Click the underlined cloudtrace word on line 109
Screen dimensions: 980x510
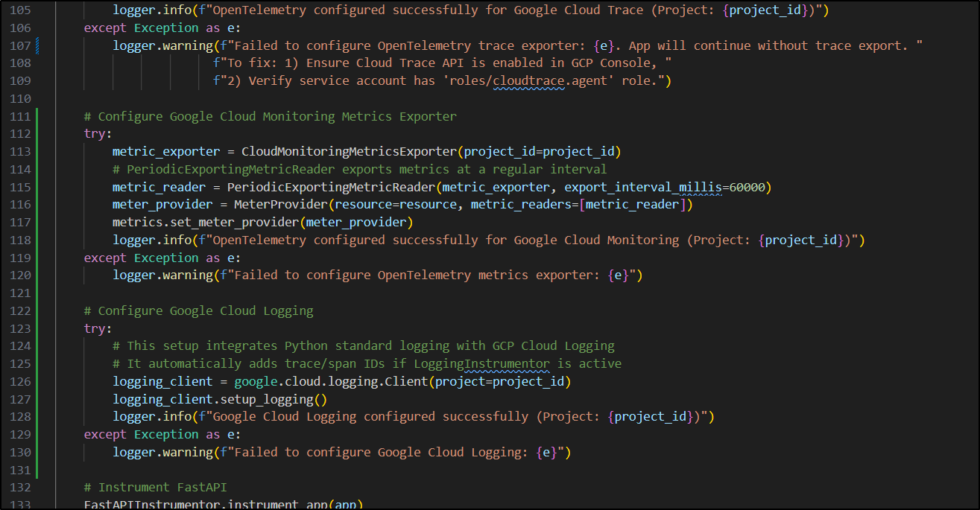[525, 80]
